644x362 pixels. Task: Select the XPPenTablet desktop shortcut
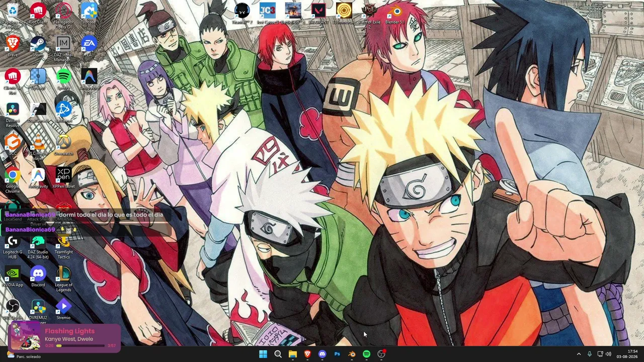(63, 177)
